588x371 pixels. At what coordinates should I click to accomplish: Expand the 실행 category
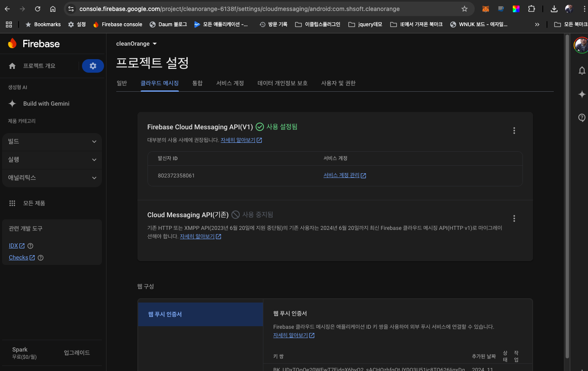coord(52,160)
